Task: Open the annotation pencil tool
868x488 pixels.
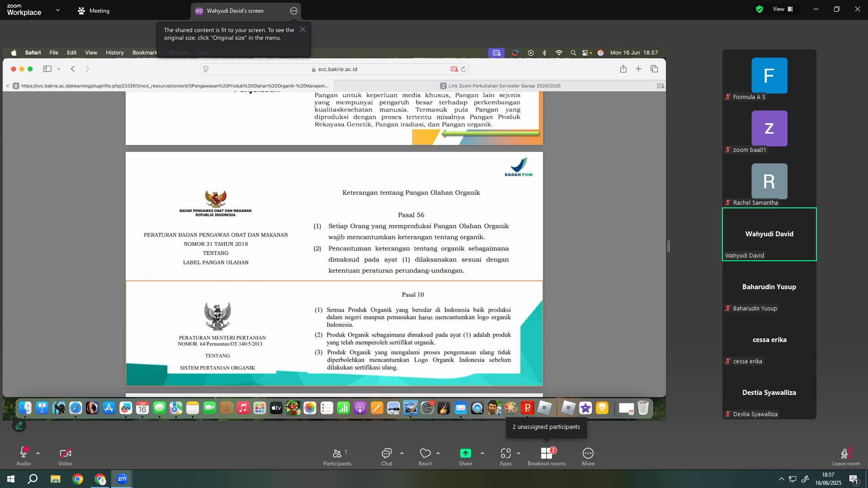Action: pyautogui.click(x=19, y=425)
